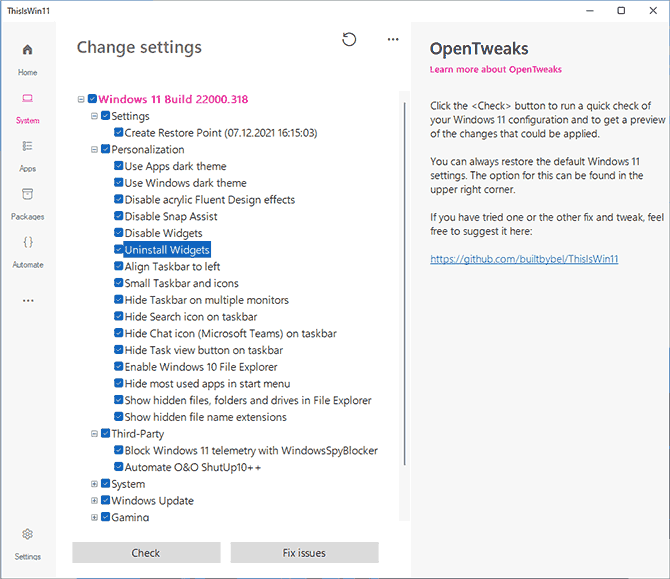This screenshot has width=670, height=579.
Task: Toggle Hide most used apps checkbox
Action: pyautogui.click(x=118, y=383)
